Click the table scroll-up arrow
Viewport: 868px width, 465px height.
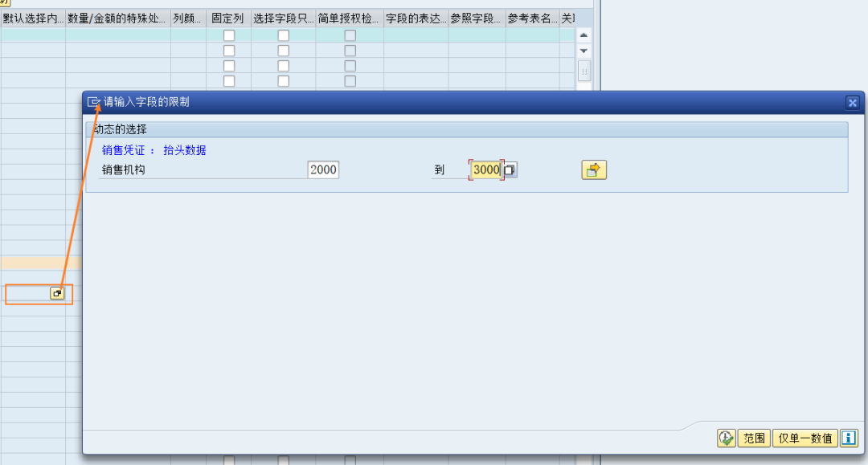[x=583, y=35]
